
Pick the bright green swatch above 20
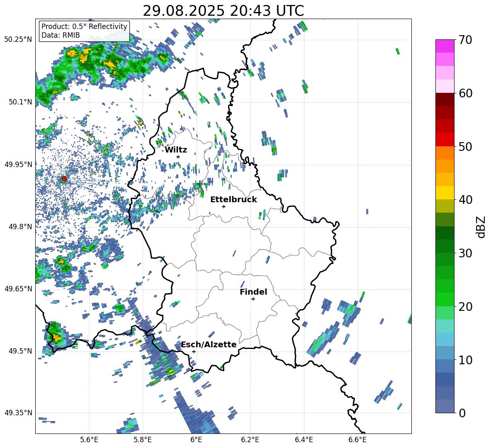tap(445, 299)
